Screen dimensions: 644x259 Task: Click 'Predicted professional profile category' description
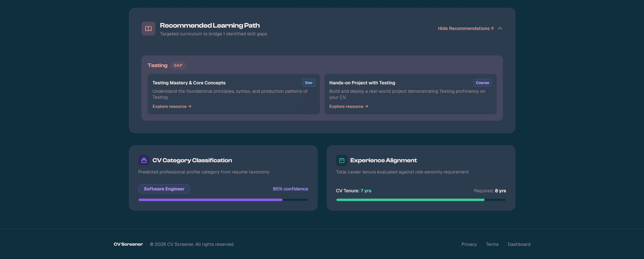coord(204,172)
